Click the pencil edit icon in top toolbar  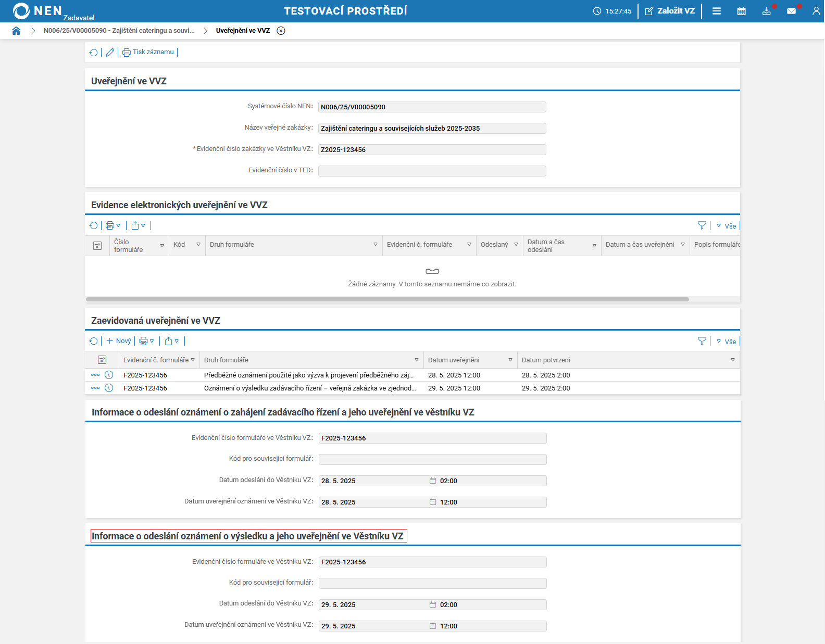pos(110,52)
